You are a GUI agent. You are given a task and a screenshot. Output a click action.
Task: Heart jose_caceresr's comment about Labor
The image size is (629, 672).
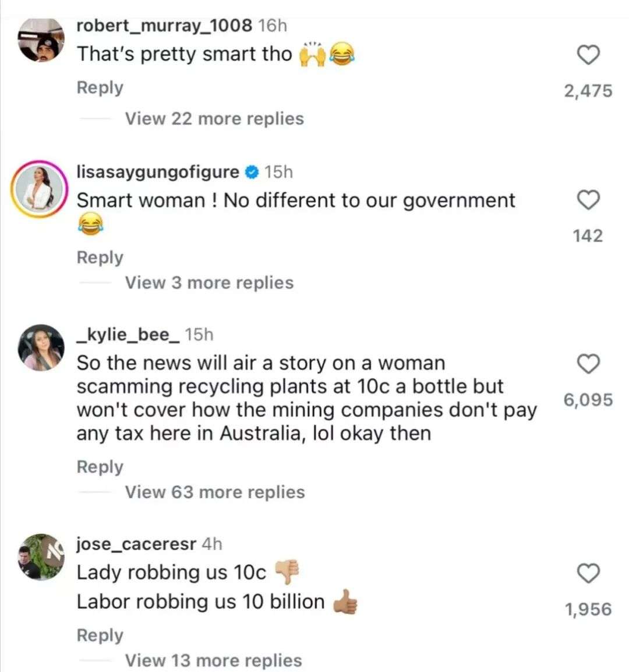(588, 574)
